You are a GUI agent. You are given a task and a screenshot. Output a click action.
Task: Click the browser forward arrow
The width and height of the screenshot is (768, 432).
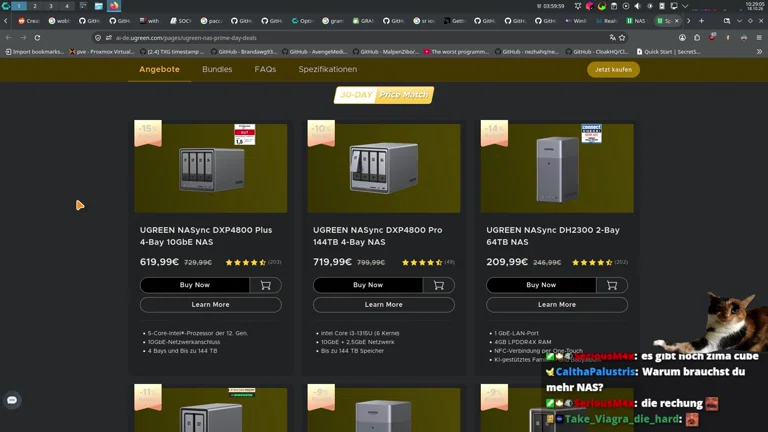tap(23, 38)
